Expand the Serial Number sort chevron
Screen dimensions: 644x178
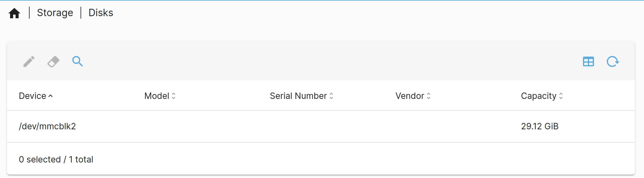[x=332, y=96]
